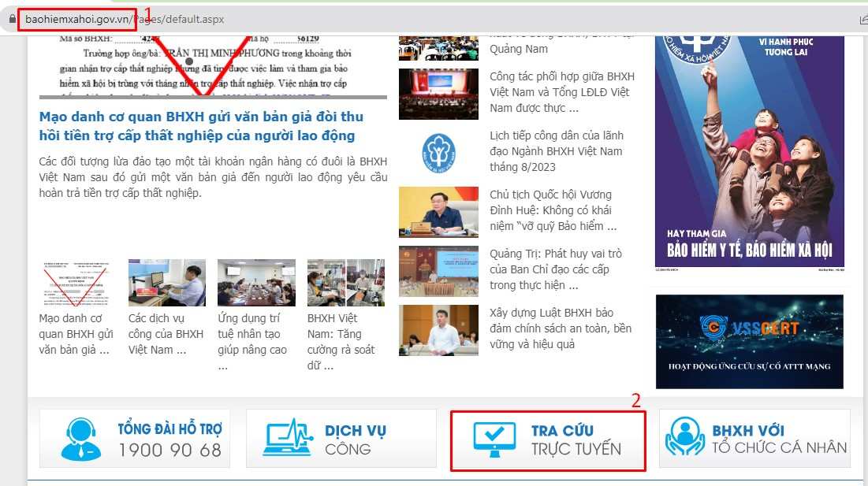Image resolution: width=868 pixels, height=486 pixels.
Task: Open the headset Tổng đài hỗ trợ icon
Action: point(81,439)
